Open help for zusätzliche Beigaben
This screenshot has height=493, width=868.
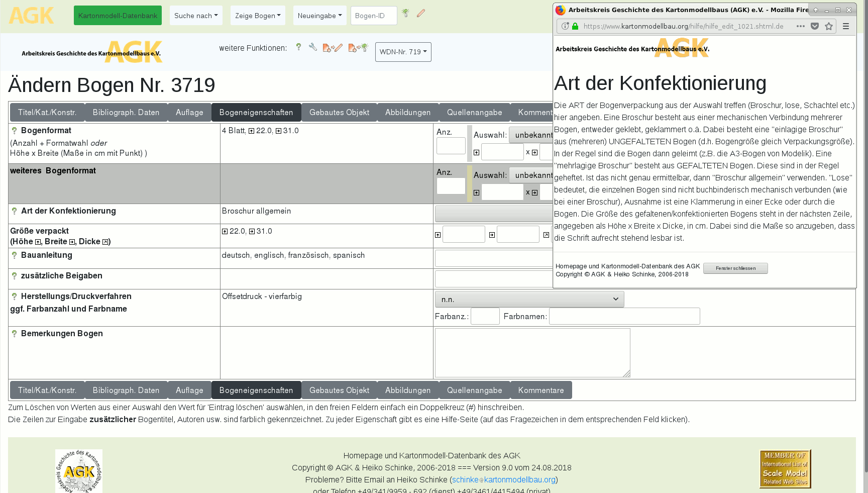[x=14, y=276]
